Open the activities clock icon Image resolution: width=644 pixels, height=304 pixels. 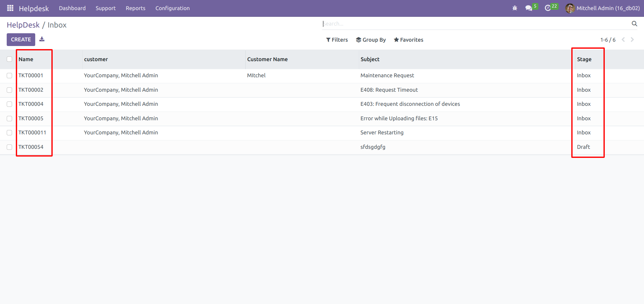click(548, 8)
